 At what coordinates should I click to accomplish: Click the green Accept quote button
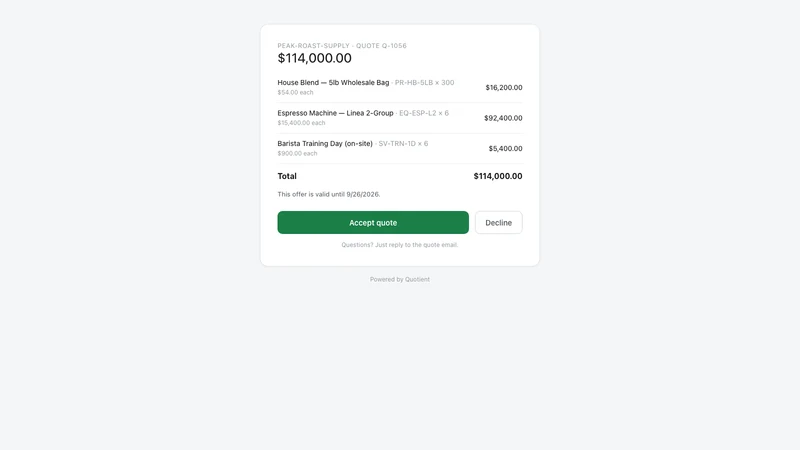(373, 222)
